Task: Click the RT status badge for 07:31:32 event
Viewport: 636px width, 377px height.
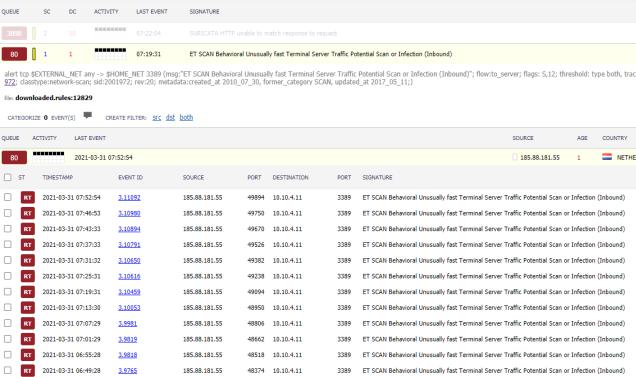Action: click(x=28, y=261)
